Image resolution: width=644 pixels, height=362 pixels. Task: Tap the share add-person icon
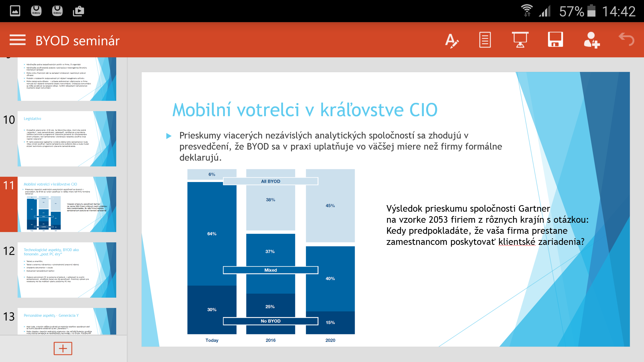pos(591,40)
